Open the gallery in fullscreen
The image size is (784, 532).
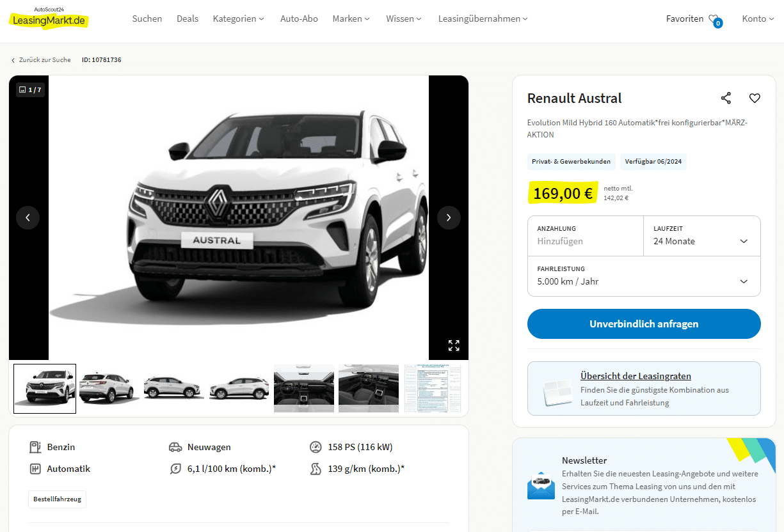coord(454,345)
